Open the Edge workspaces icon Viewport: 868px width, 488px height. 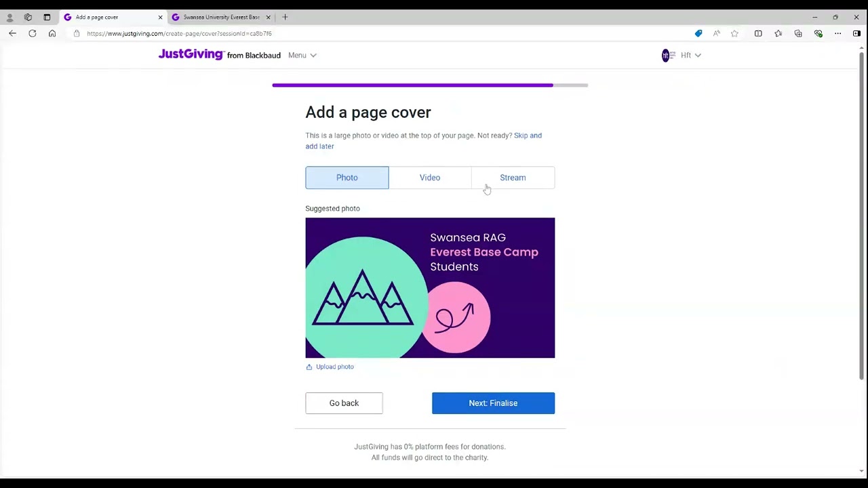coord(28,17)
